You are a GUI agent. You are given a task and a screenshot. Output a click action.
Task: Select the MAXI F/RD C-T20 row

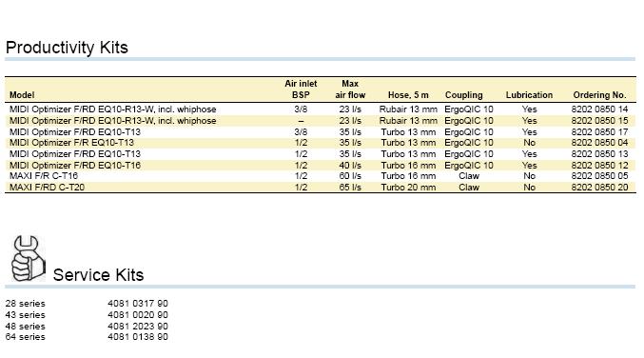[321, 188]
